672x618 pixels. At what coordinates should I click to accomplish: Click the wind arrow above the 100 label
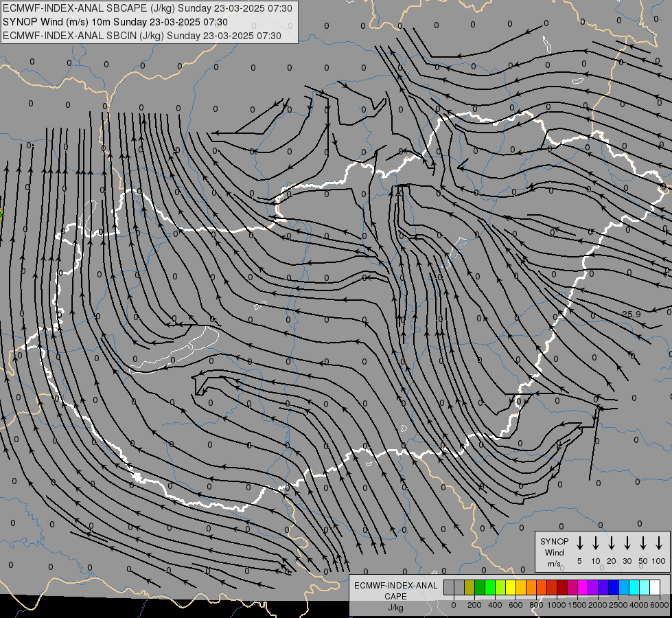point(659,543)
